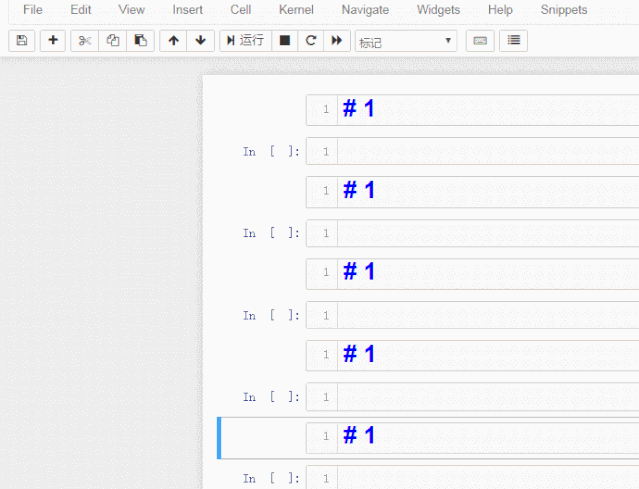Open the Help menu
The image size is (639, 489).
click(x=500, y=10)
